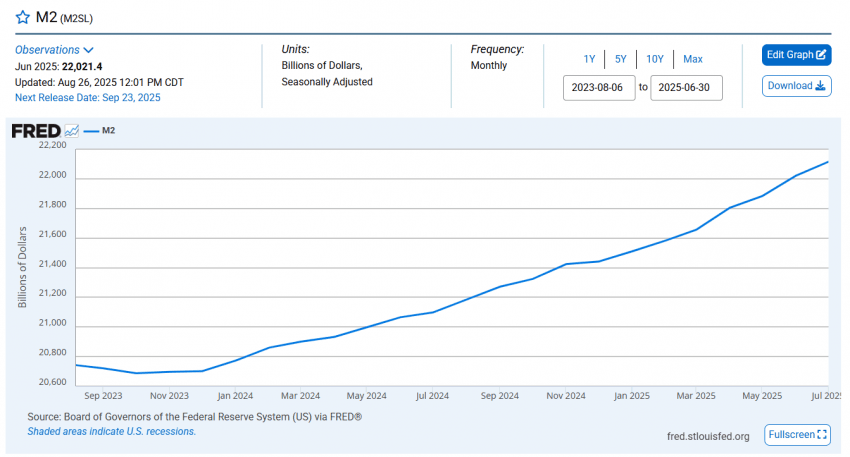Click the shaded areas recessions note

click(x=112, y=432)
